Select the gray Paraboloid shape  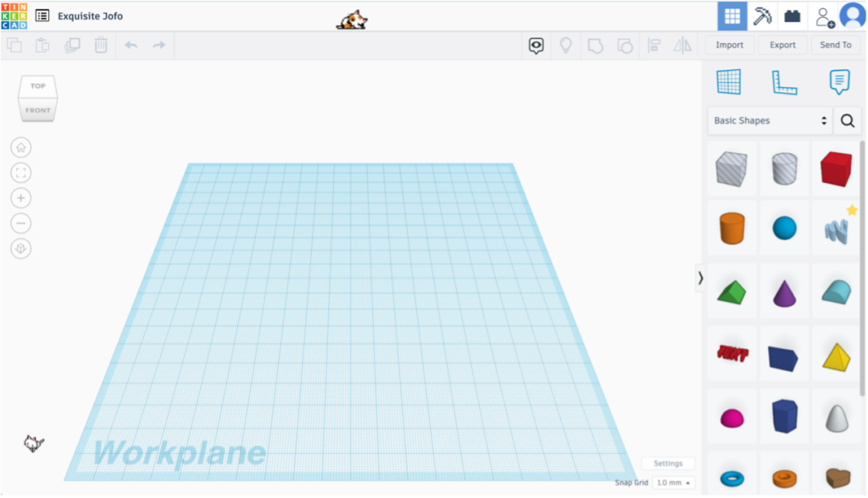click(837, 418)
